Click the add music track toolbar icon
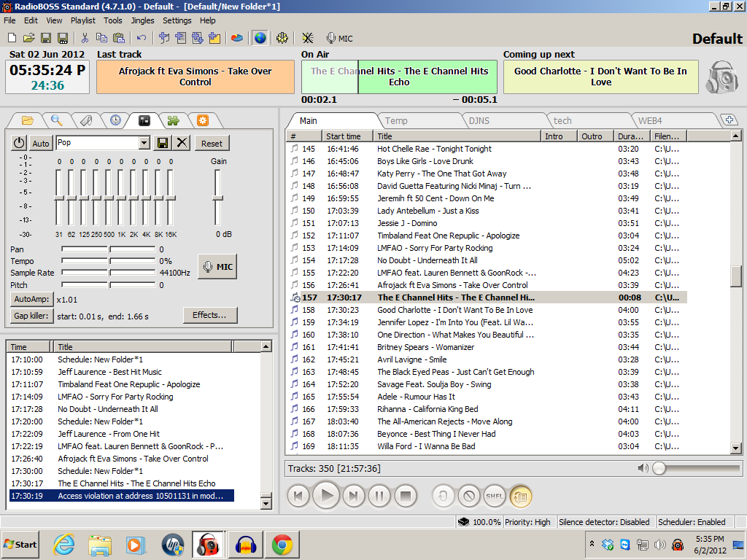The image size is (747, 560). pyautogui.click(x=164, y=38)
